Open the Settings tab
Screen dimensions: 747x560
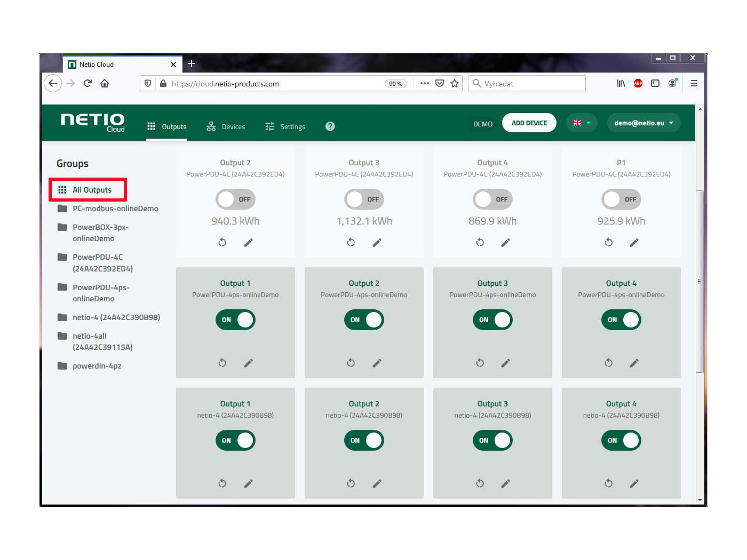[285, 127]
